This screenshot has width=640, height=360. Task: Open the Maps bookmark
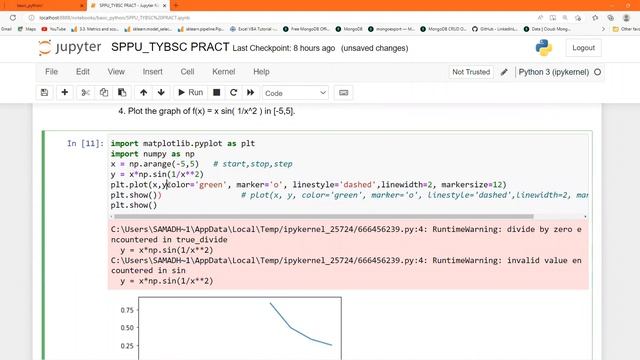tap(27, 29)
